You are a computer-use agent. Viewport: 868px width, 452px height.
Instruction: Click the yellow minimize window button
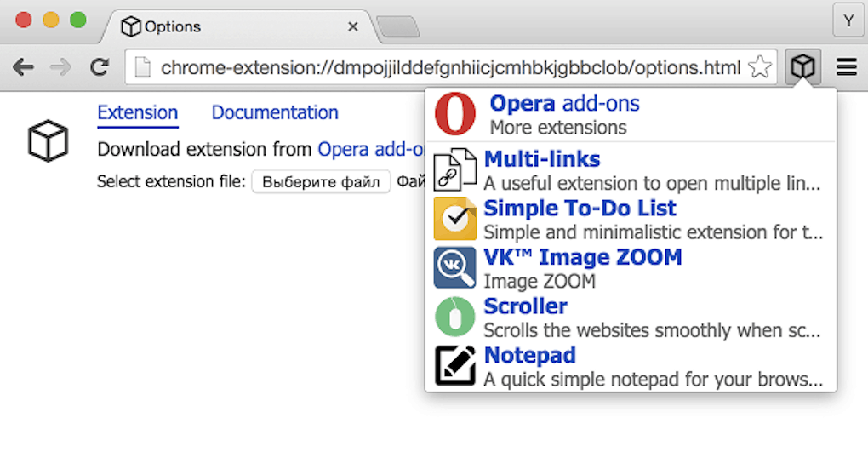coord(51,20)
